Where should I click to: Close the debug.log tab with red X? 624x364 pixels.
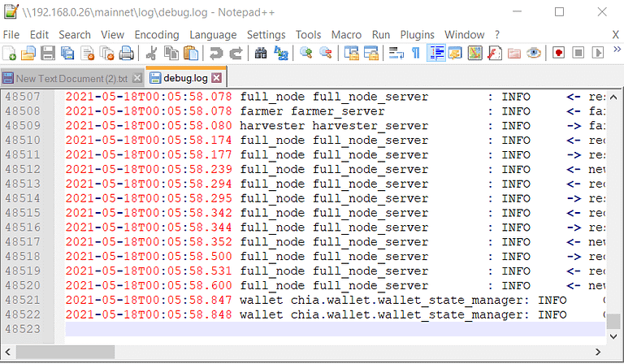click(216, 77)
